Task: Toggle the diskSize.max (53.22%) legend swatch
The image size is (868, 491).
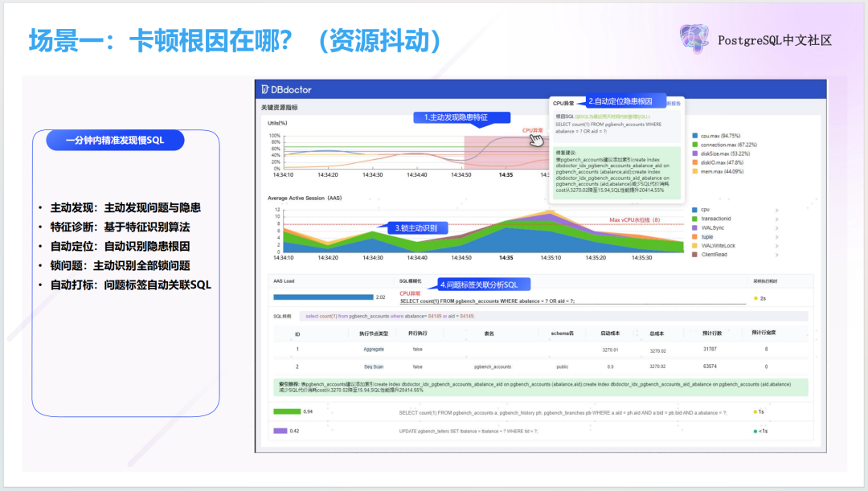Action: tap(694, 153)
